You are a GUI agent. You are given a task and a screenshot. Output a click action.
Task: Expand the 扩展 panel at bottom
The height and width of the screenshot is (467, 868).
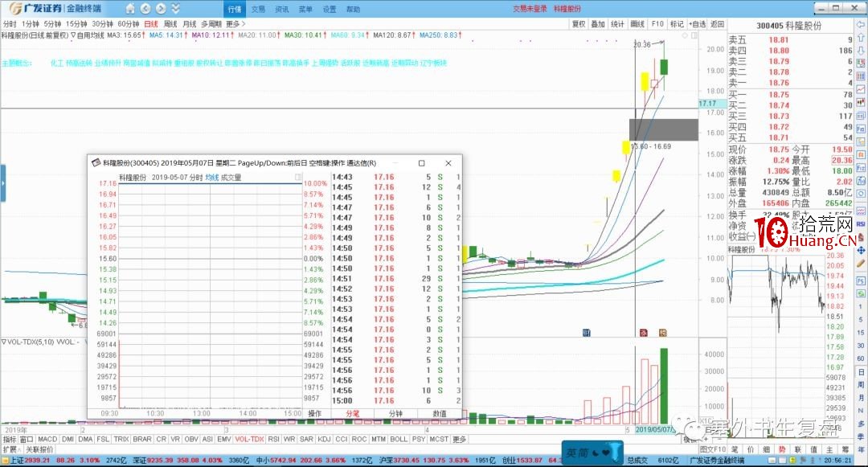click(10, 449)
